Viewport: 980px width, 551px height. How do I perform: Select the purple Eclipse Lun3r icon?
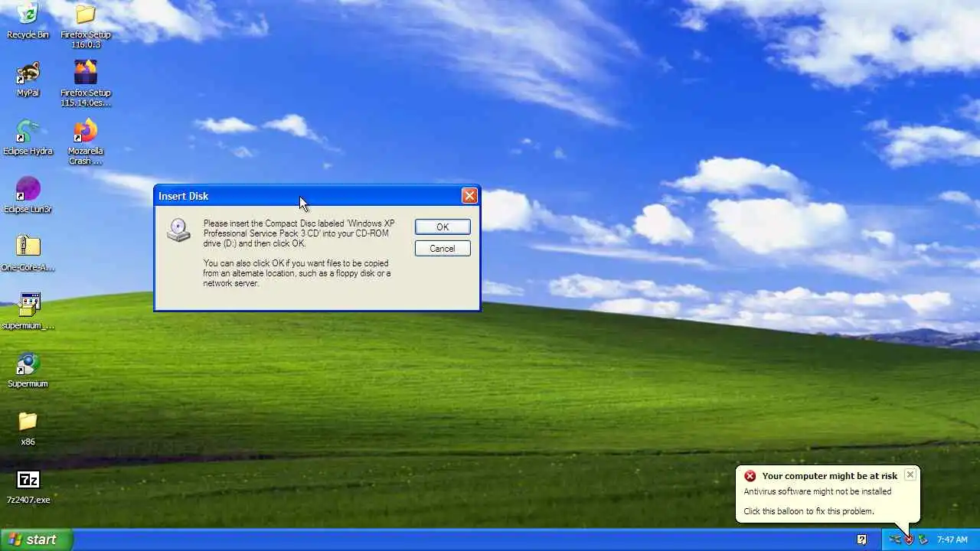[28, 189]
